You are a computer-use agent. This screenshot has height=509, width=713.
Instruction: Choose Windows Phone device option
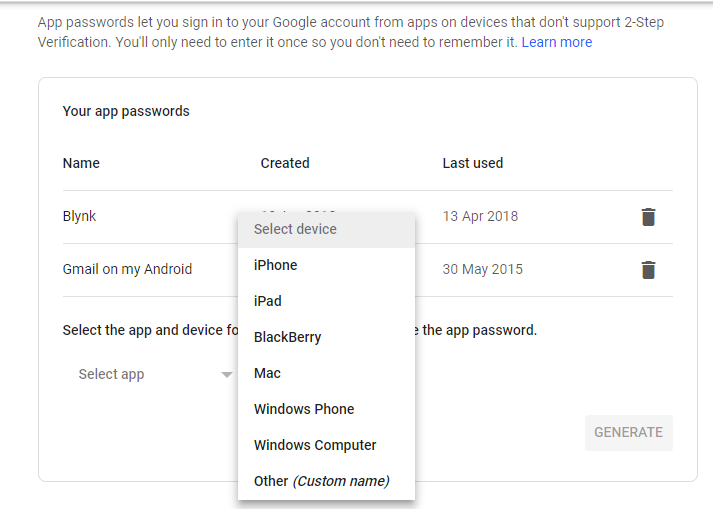coord(304,409)
